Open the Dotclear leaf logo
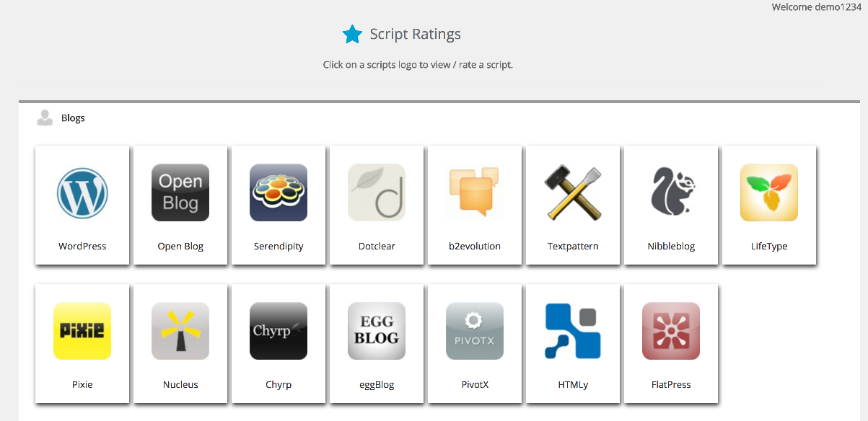 point(377,192)
